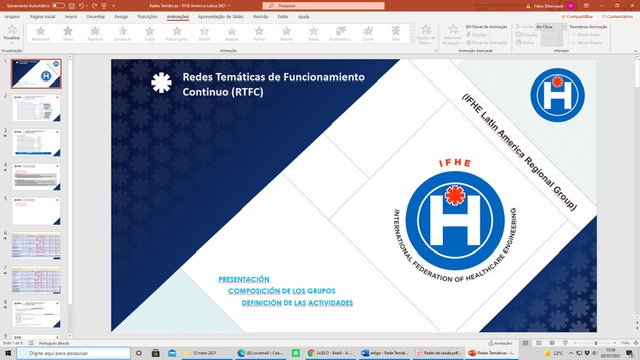
Task: Select the Apagar animation effect
Action: click(231, 34)
